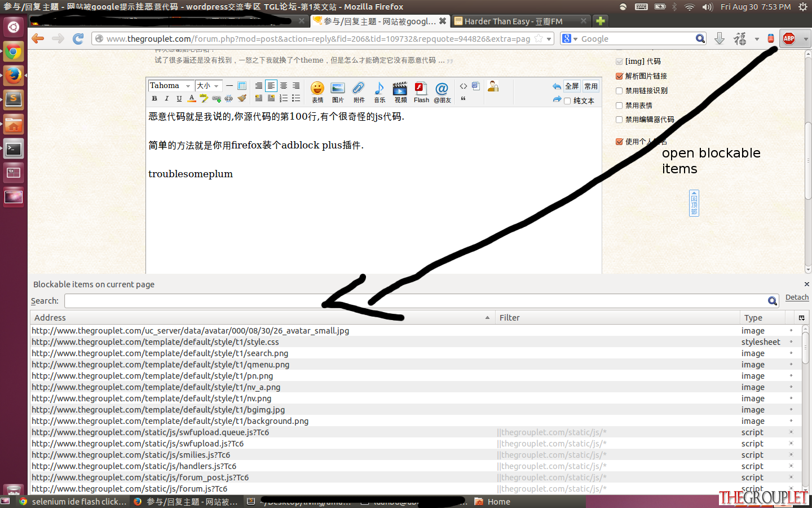Open Chrome from Ubuntu launcher
The height and width of the screenshot is (508, 812).
(14, 52)
